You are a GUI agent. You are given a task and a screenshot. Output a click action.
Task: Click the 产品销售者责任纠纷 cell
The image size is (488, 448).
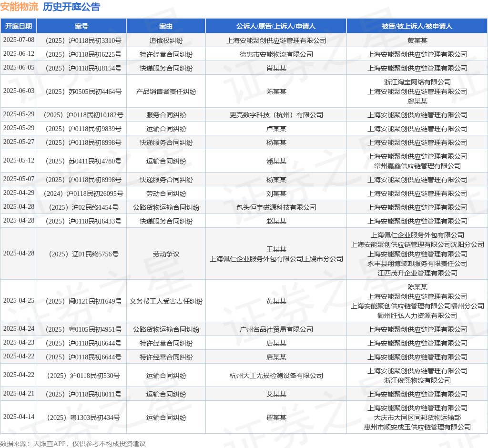tap(166, 92)
